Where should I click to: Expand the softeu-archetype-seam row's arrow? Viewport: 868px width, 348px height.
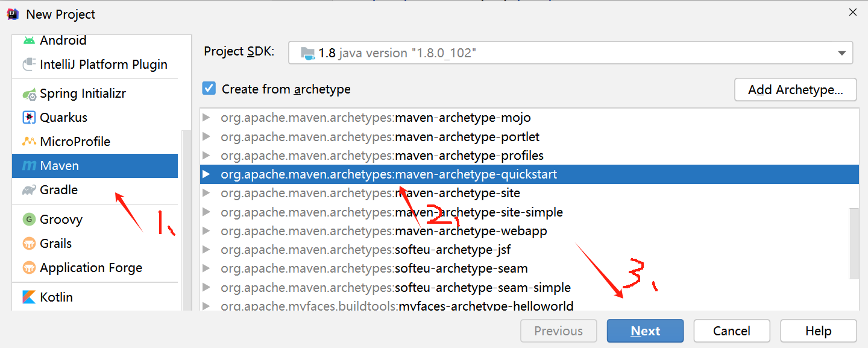click(x=207, y=268)
